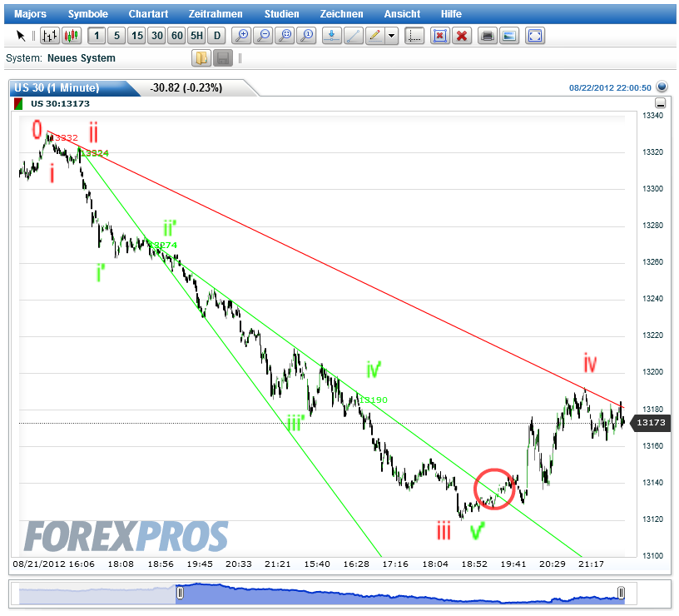Open the Studien menu
Screen dimensions: 679x616
click(x=282, y=13)
